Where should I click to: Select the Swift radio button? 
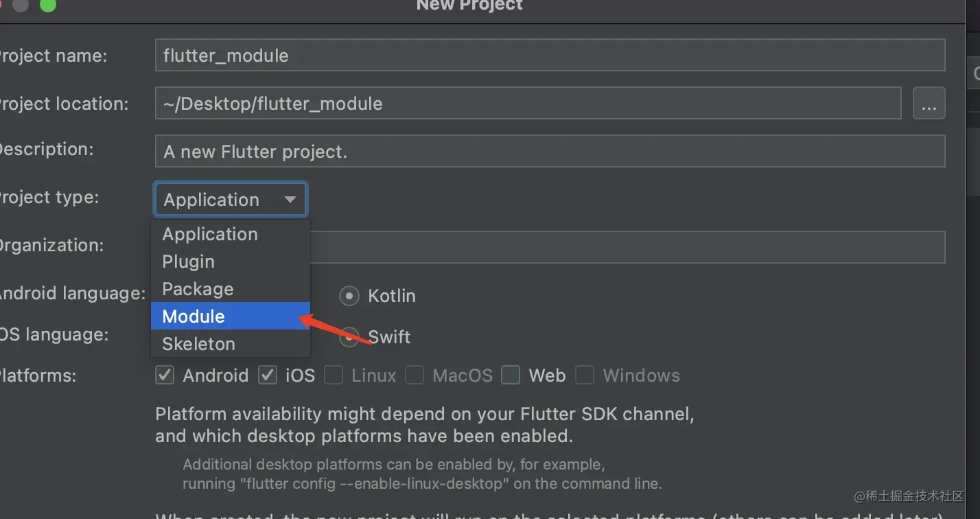pos(349,337)
